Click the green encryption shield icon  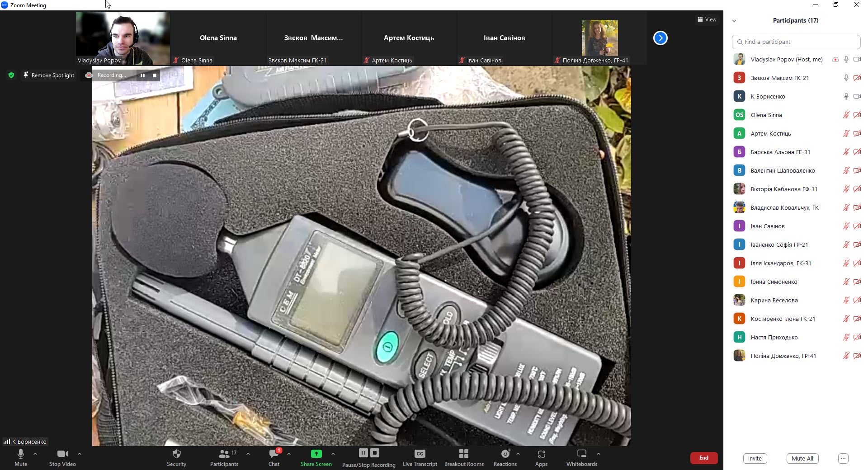tap(11, 75)
